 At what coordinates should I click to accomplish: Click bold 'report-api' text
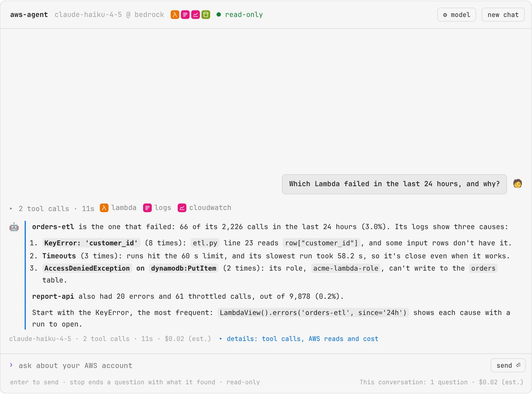coord(53,296)
